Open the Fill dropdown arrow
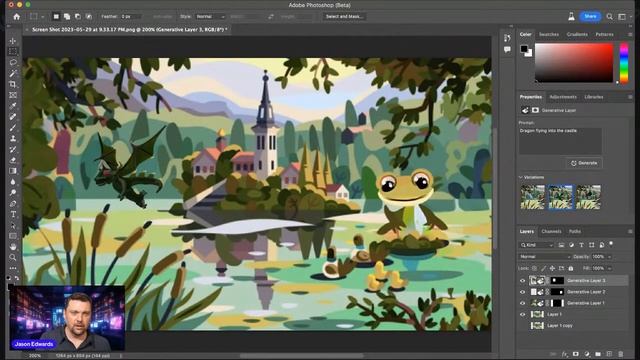This screenshot has height=360, width=640. (609, 269)
